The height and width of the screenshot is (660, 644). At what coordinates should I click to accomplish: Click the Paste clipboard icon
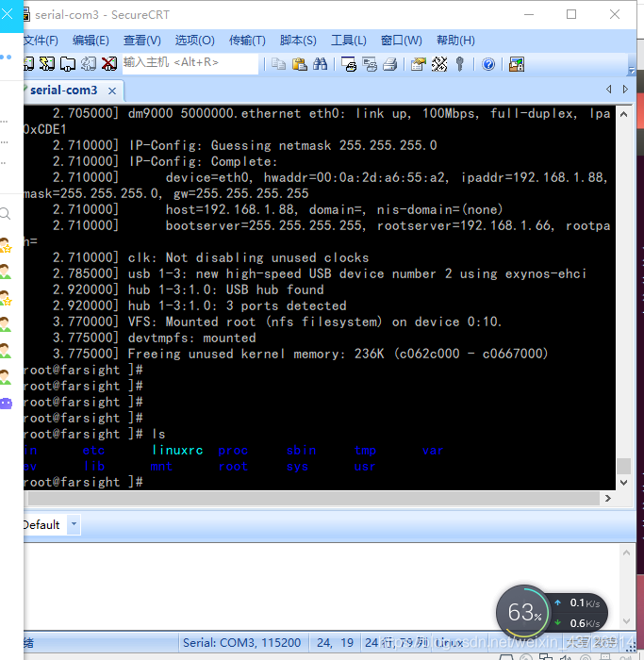tap(299, 64)
